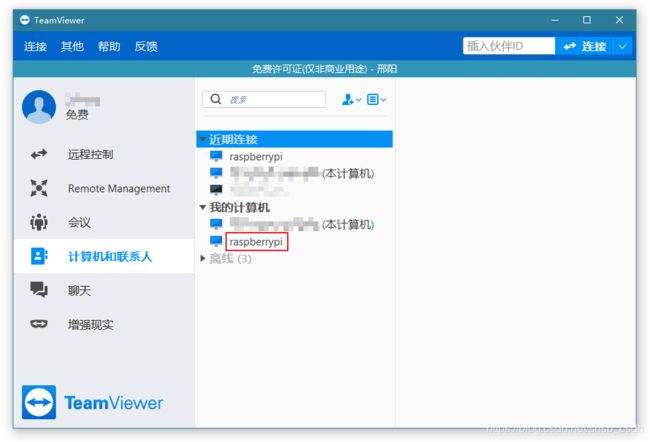Collapse the 我的计算机 group
The image size is (650, 442).
click(x=203, y=207)
